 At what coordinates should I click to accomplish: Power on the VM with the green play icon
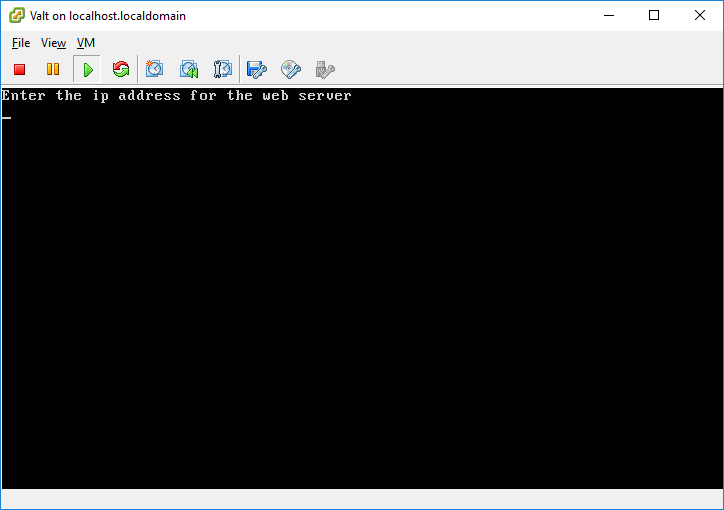pyautogui.click(x=87, y=70)
